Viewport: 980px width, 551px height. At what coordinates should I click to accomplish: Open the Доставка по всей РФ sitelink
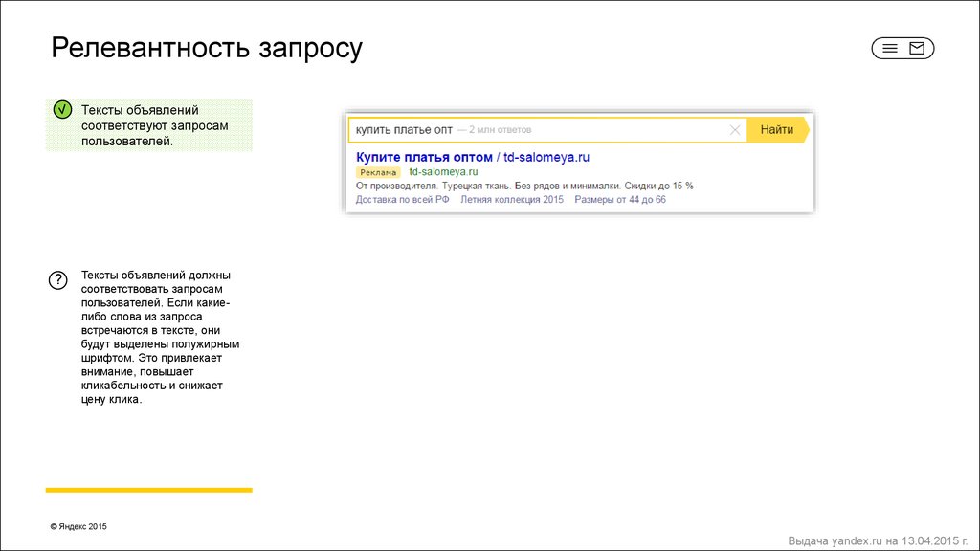pyautogui.click(x=402, y=200)
